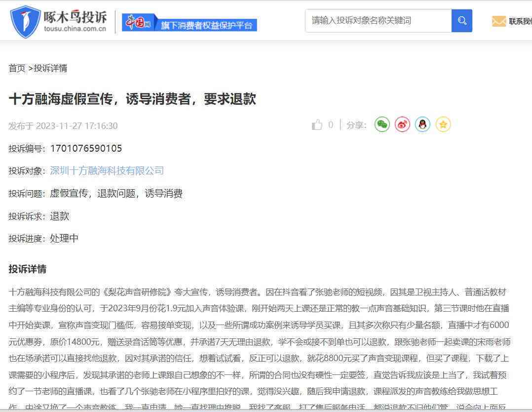Image resolution: width=532 pixels, height=412 pixels.
Task: Go to 首页 breadcrumb link
Action: click(x=17, y=68)
